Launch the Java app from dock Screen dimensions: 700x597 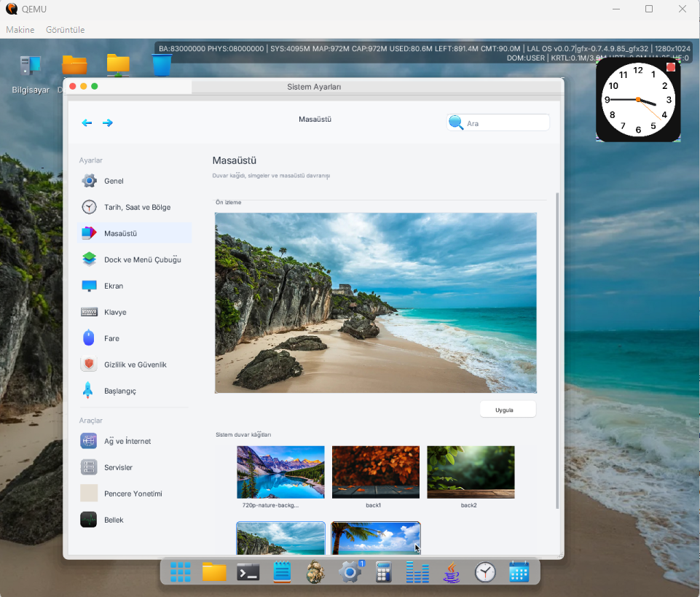(x=452, y=572)
